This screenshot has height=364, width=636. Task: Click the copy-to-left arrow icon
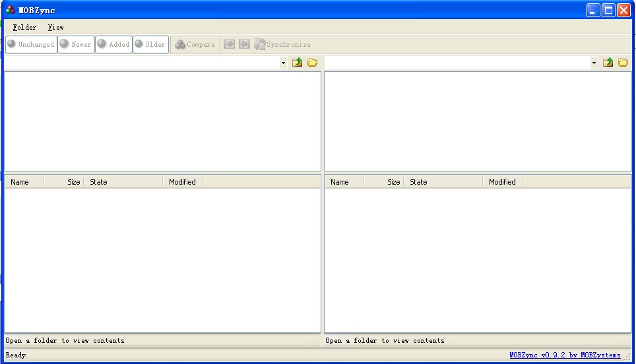coord(244,44)
